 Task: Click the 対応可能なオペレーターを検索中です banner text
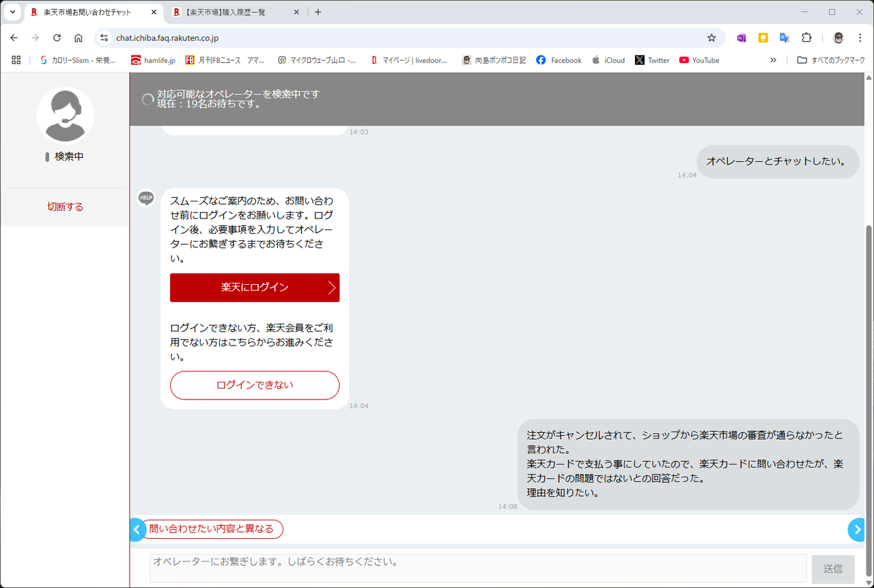238,94
